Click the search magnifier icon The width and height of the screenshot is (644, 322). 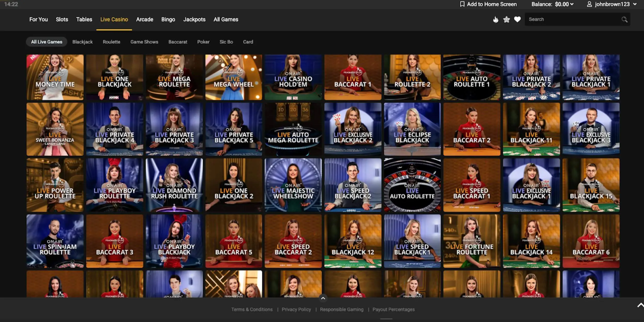click(x=624, y=19)
